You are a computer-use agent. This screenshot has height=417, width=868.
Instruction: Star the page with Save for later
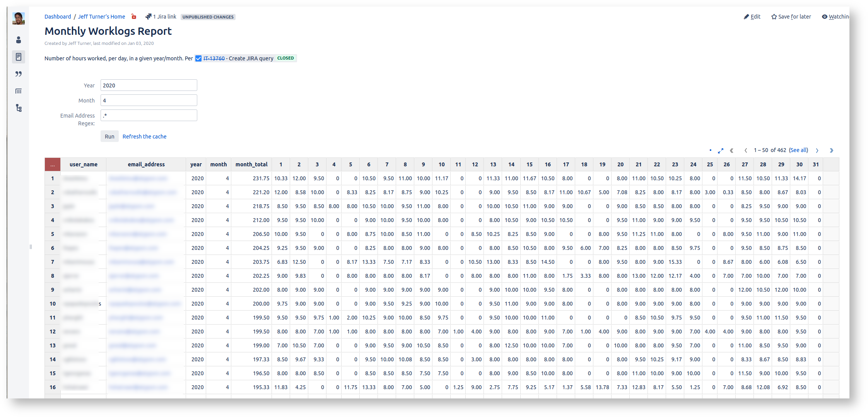791,17
